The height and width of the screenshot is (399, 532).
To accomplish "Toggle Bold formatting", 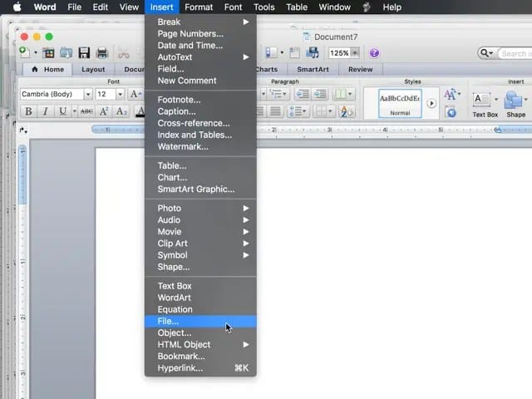I will 28,111.
